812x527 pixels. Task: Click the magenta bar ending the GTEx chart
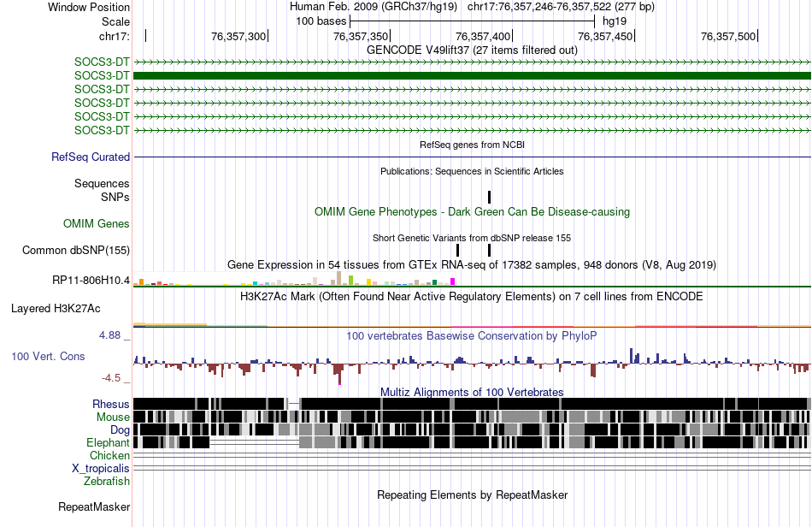click(453, 281)
